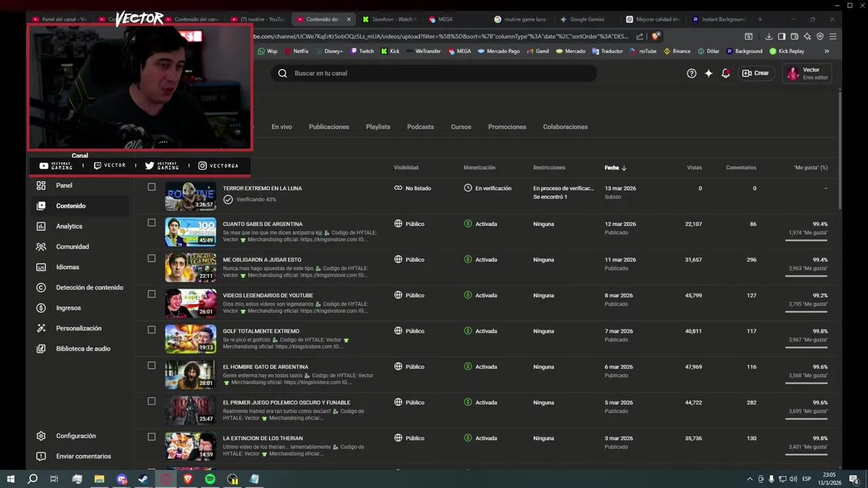Viewport: 868px width, 488px height.
Task: Click 'Se encontró 1' restriction link
Action: [x=550, y=197]
